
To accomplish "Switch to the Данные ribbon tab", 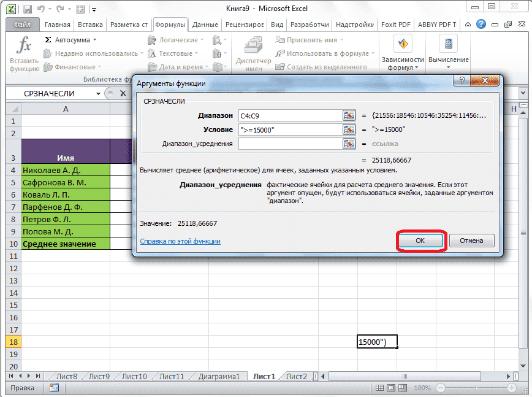I will coord(205,25).
